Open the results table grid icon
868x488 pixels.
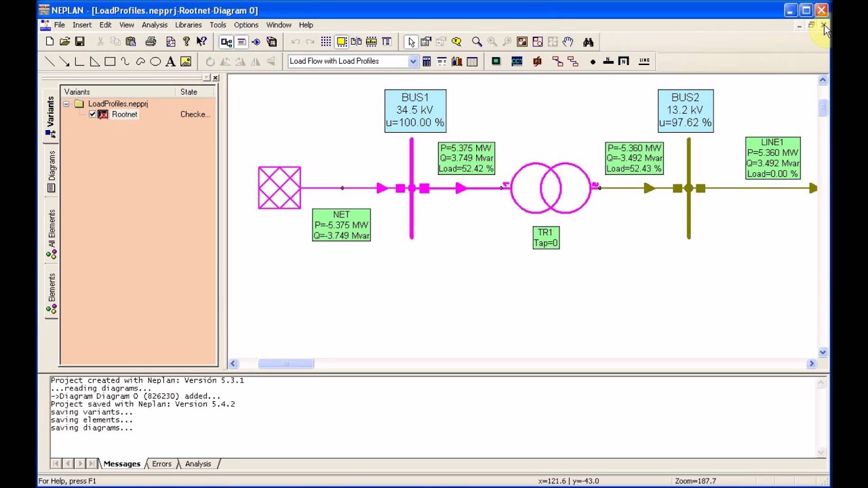pos(472,61)
